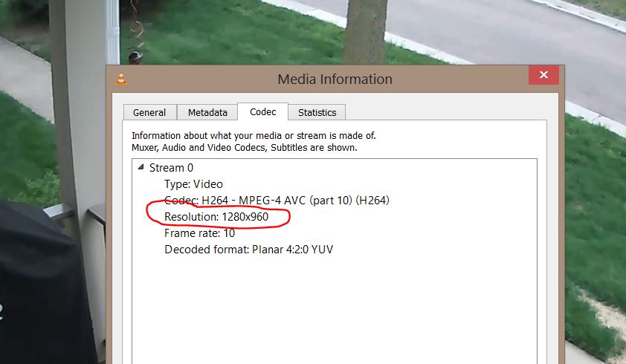
Task: Select the Resolution: 1280x960 row
Action: 216,217
